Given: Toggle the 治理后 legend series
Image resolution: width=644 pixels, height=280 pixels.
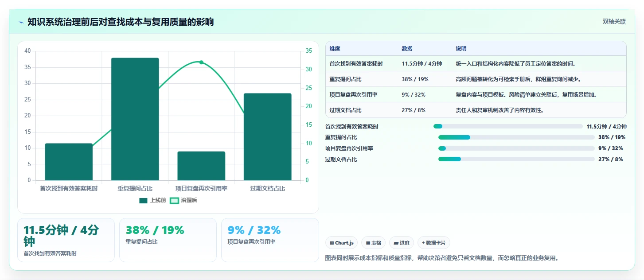Looking at the screenshot, I should (183, 200).
